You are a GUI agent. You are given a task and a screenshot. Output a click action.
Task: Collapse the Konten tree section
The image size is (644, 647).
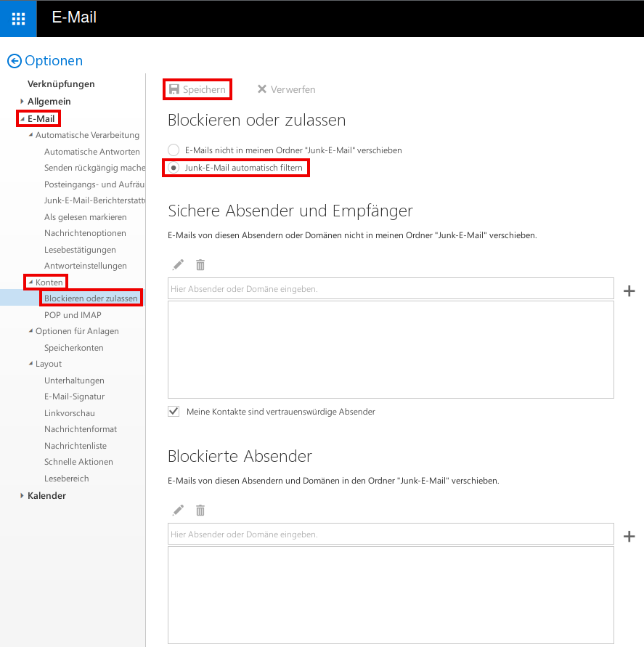pos(30,282)
